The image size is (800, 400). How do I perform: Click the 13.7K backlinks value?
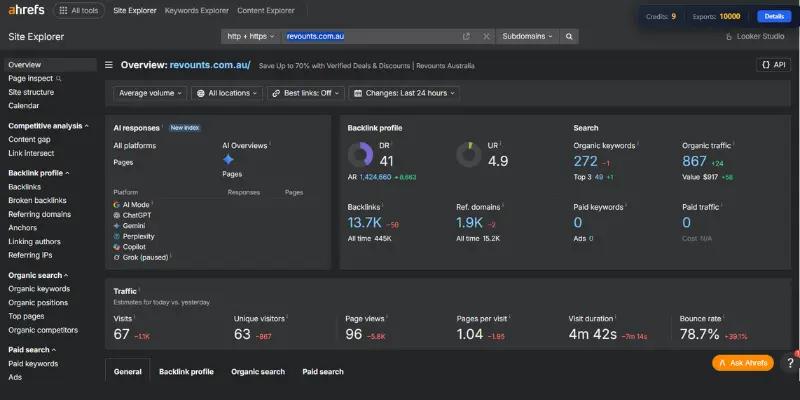(x=364, y=222)
